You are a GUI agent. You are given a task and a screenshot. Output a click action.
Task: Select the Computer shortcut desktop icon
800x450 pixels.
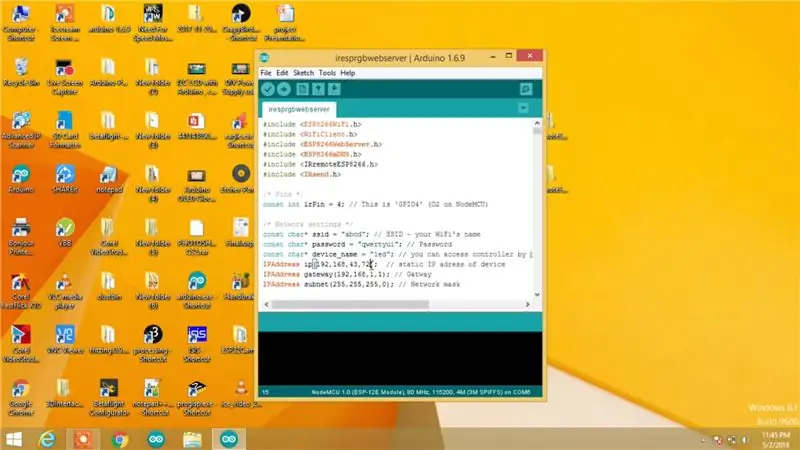point(20,22)
